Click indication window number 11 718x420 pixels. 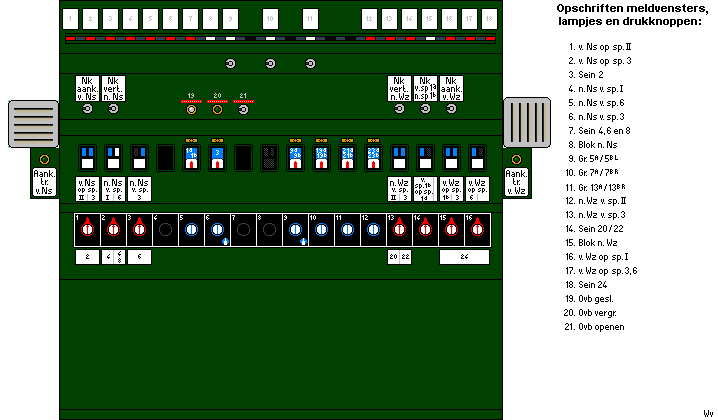[x=310, y=19]
